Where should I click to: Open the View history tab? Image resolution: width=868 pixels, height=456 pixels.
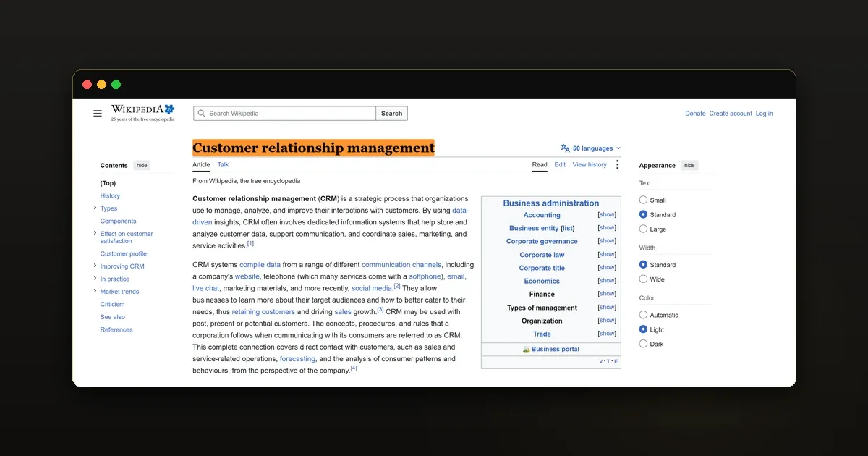[x=590, y=165]
